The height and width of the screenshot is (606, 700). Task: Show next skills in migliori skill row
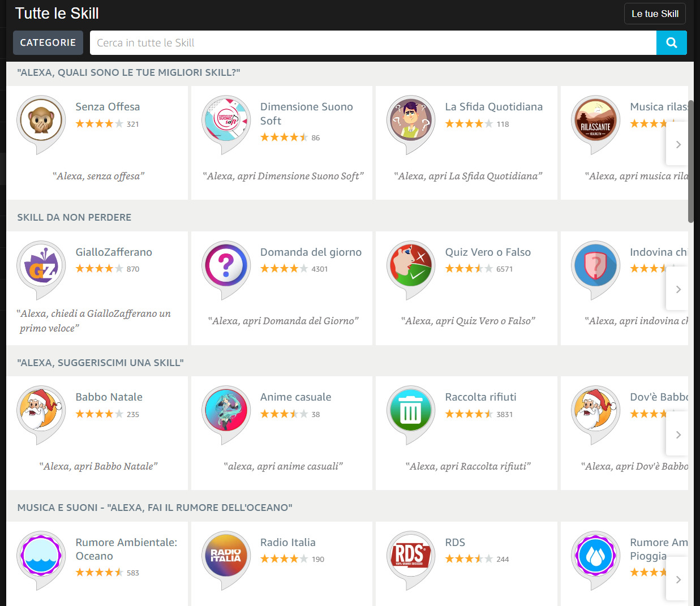677,144
